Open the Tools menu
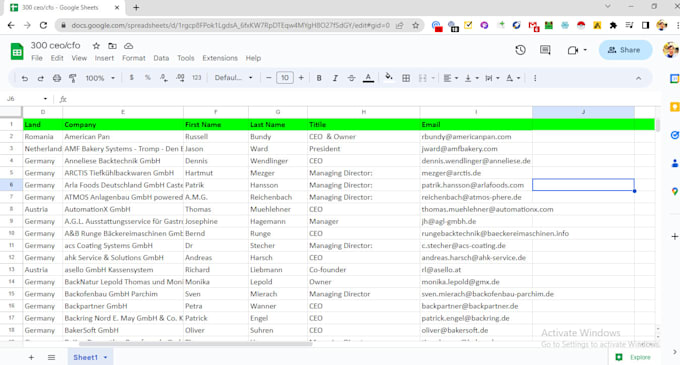 [186, 58]
